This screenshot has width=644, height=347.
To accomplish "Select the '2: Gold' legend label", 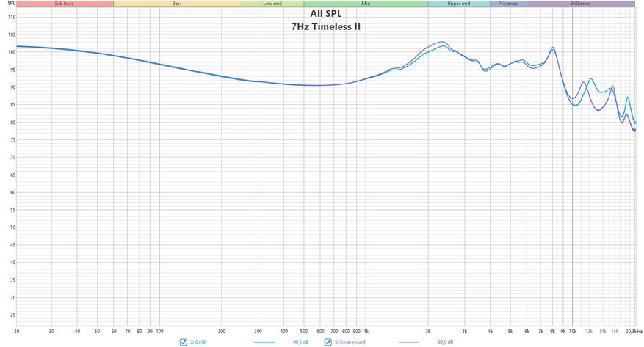I will 198,342.
